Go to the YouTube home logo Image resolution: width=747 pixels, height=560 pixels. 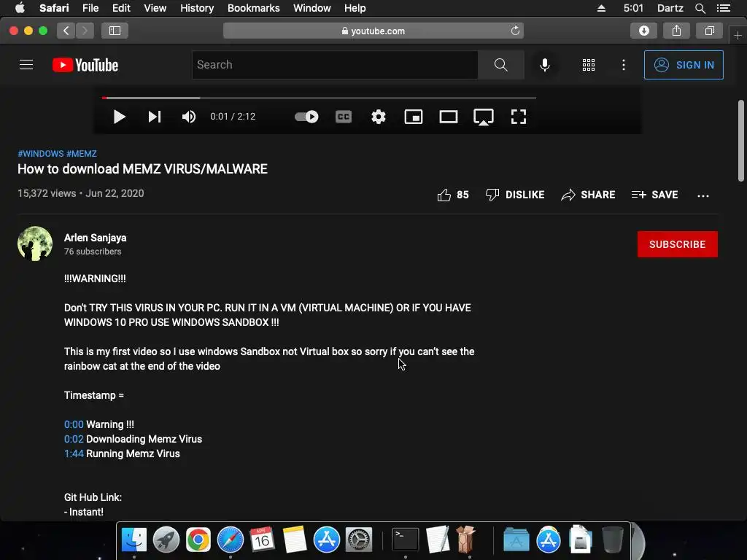point(85,65)
